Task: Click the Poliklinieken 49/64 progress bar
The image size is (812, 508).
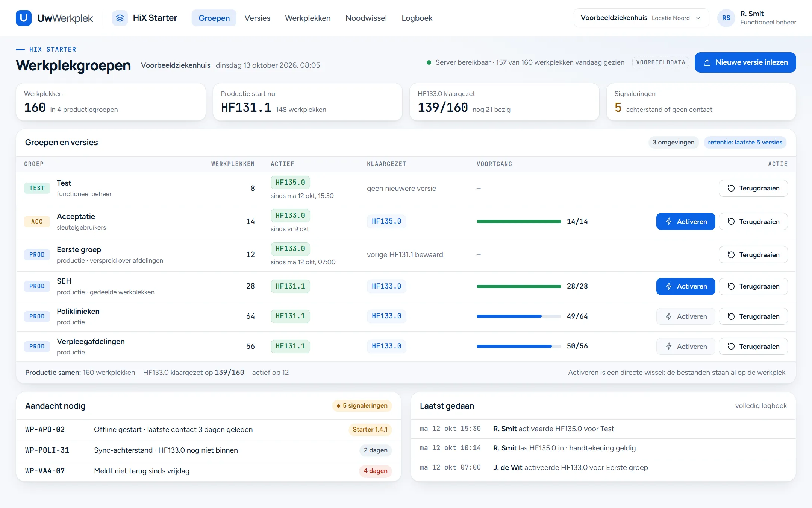Action: [x=518, y=316]
